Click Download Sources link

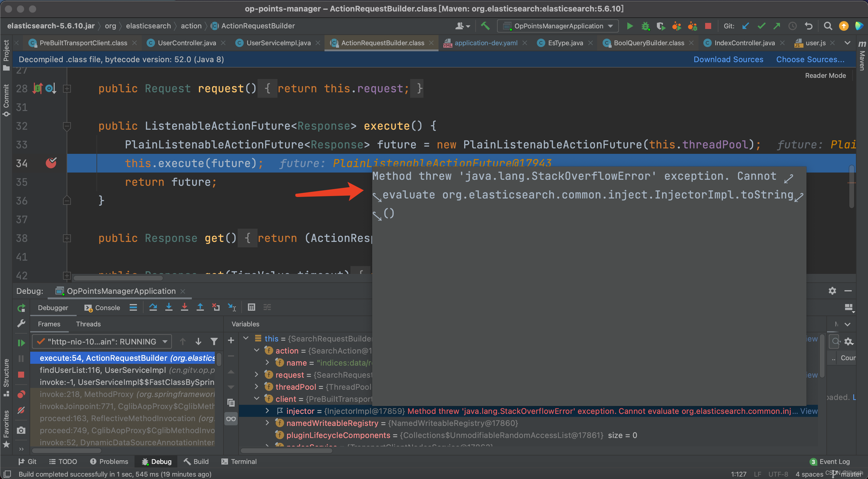pyautogui.click(x=728, y=59)
